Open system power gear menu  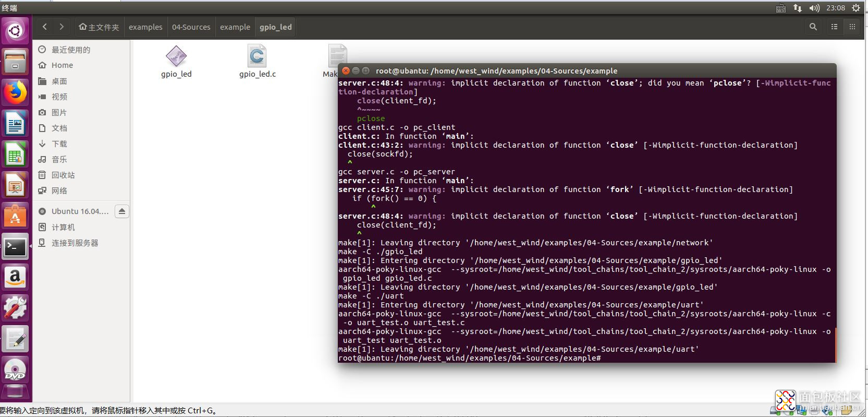point(856,8)
